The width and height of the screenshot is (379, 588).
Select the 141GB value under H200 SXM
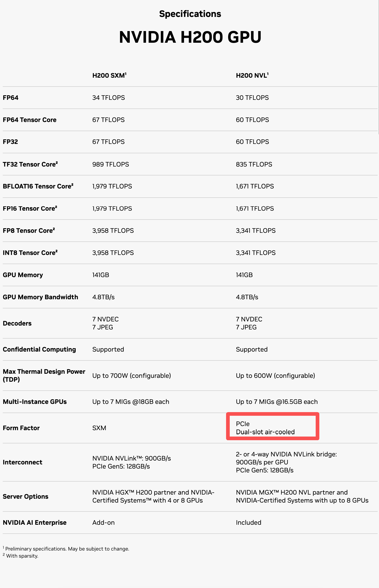101,275
